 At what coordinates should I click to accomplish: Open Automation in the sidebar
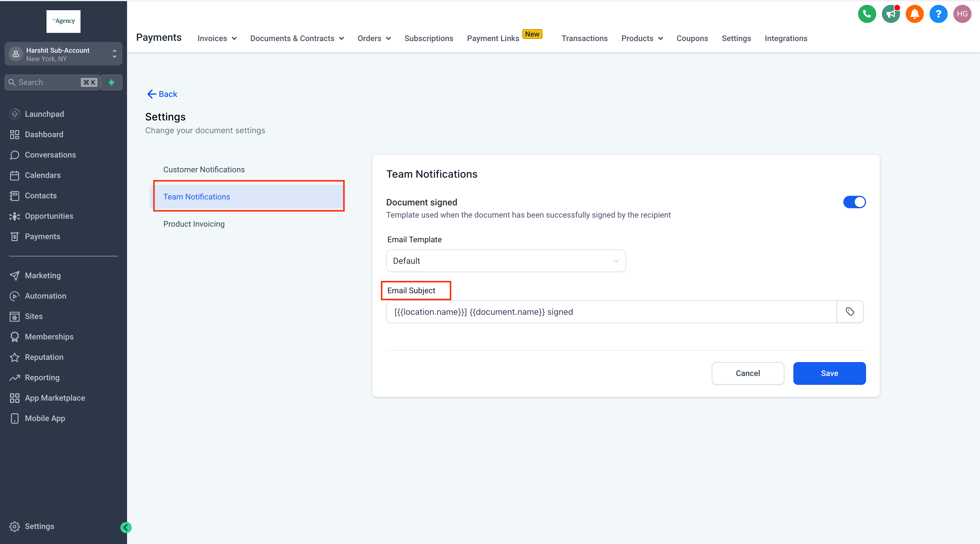45,296
